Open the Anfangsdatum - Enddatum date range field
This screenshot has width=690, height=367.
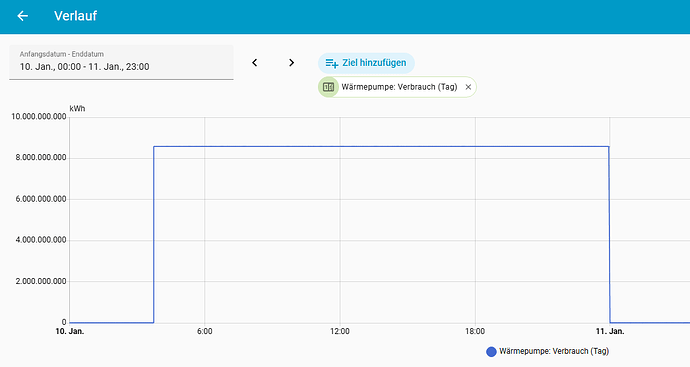(x=121, y=62)
